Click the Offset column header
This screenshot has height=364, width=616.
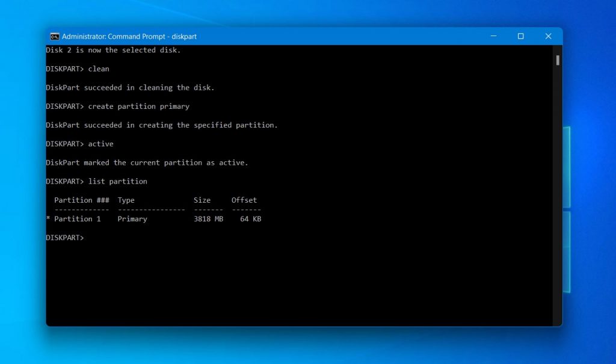click(x=244, y=200)
